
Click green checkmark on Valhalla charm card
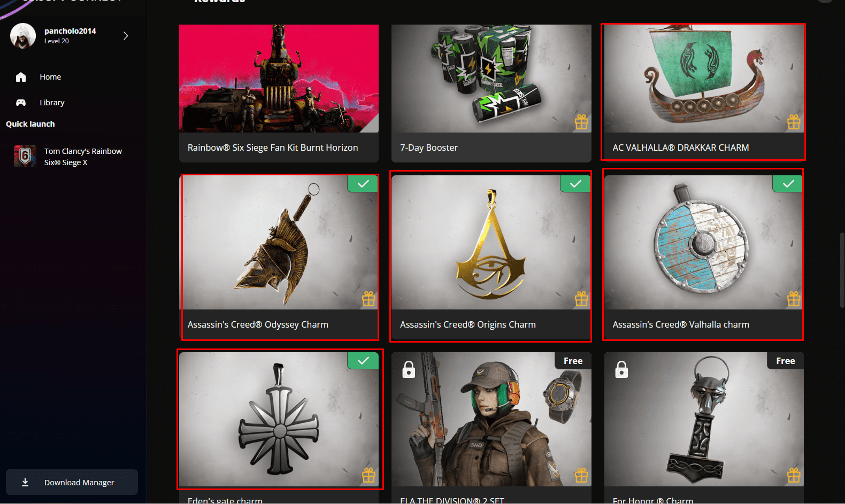coord(788,184)
